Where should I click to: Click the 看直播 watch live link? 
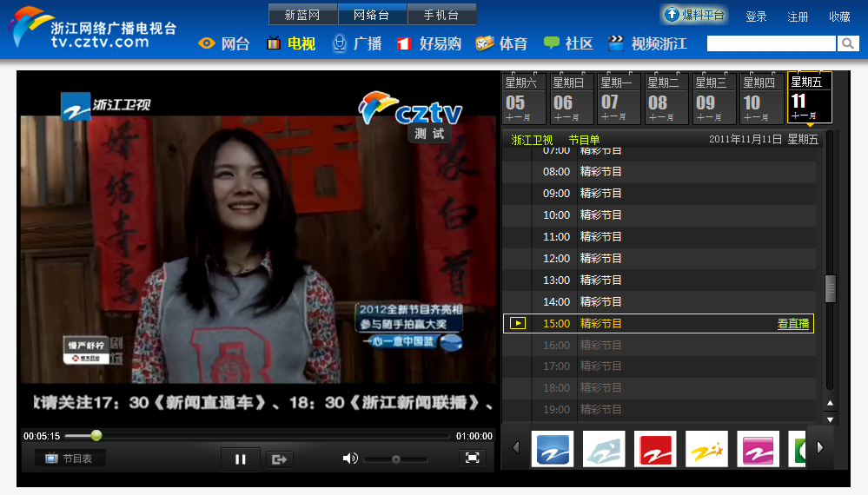tap(792, 324)
